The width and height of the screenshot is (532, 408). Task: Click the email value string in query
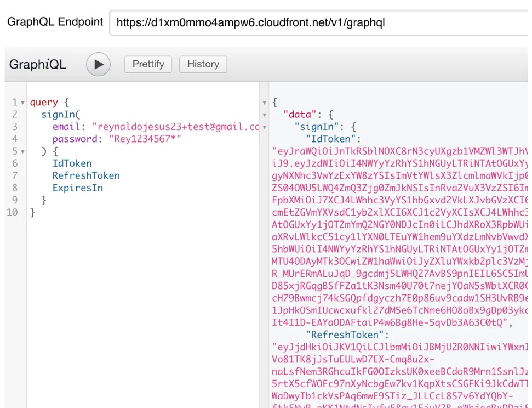[x=175, y=127]
